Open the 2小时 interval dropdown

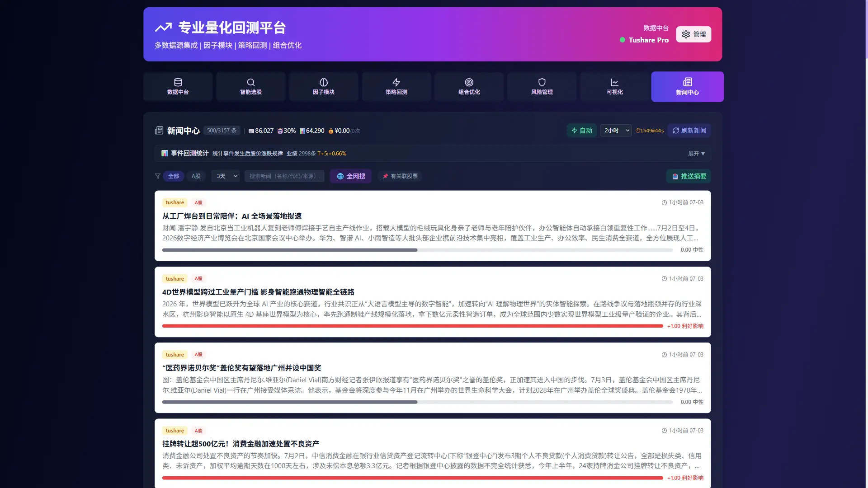point(616,131)
